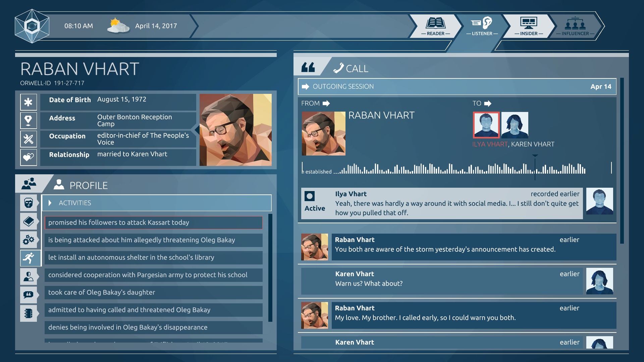Select the face icon in profile sidebar
This screenshot has height=362, width=644.
click(x=29, y=203)
